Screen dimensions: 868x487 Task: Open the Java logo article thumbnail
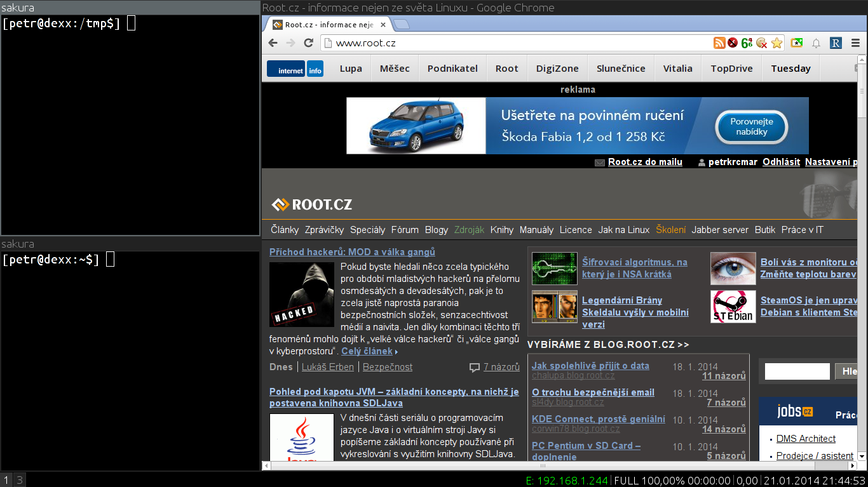(x=302, y=437)
